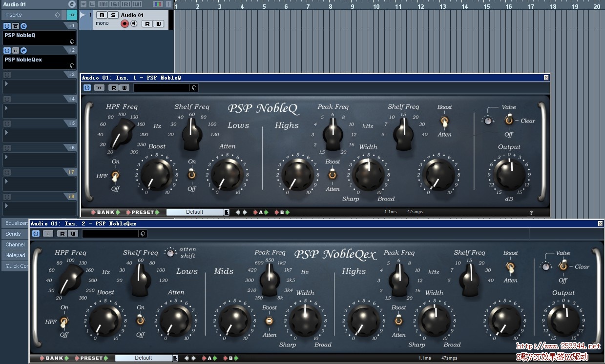Open Default preset list in PSP NobleQ
This screenshot has width=605, height=364.
pyautogui.click(x=227, y=212)
